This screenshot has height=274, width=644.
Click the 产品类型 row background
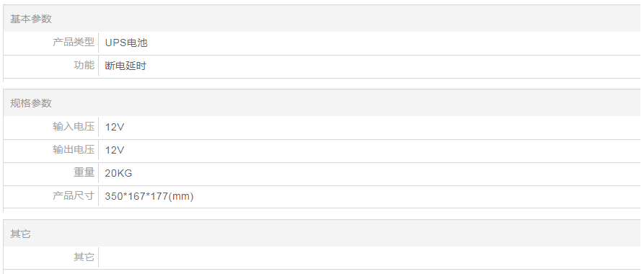pyautogui.click(x=322, y=43)
